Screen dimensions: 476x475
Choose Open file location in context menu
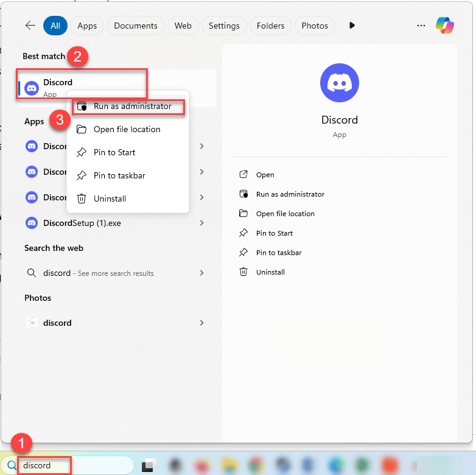[x=127, y=129]
